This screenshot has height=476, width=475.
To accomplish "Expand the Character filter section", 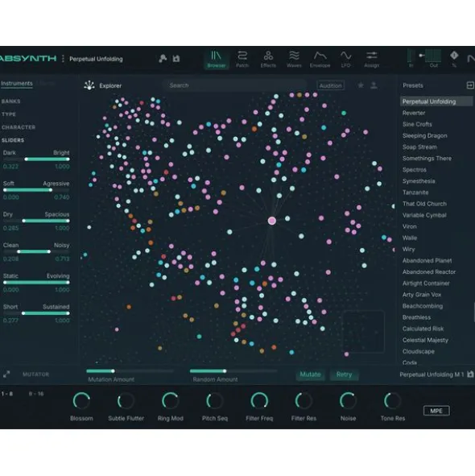I will (19, 127).
